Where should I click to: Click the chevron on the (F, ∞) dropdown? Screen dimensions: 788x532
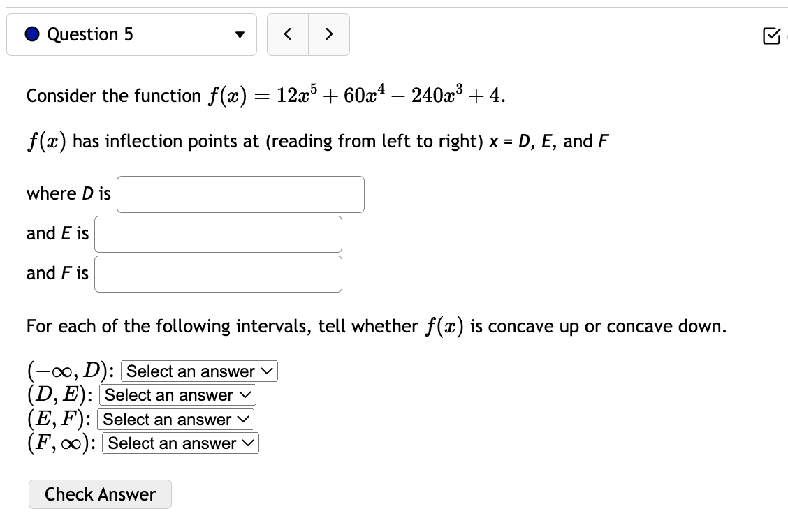click(249, 443)
